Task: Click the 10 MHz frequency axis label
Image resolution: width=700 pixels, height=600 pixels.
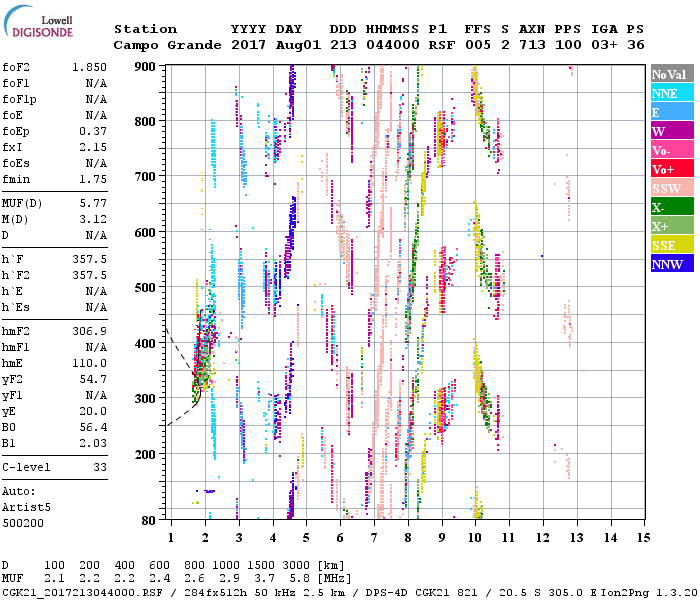Action: 475,538
